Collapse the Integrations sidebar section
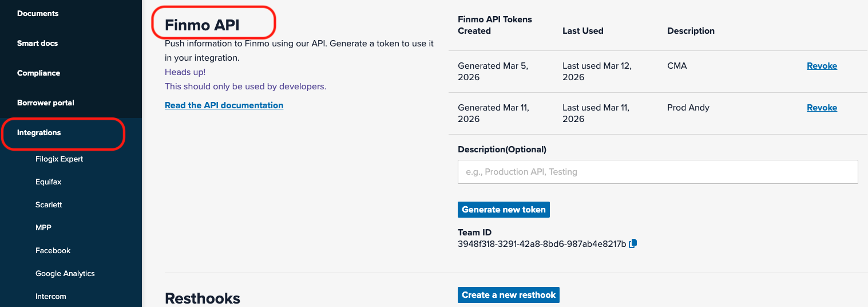 (39, 132)
